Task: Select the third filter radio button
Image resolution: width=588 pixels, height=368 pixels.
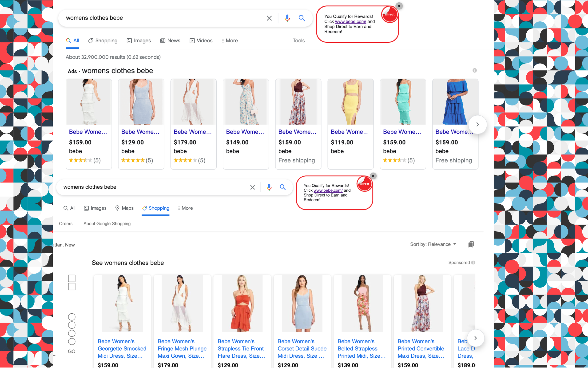Action: click(72, 333)
